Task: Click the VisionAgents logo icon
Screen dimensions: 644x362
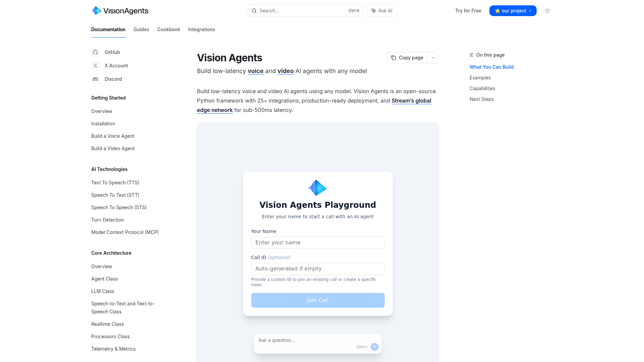Action: coord(96,11)
